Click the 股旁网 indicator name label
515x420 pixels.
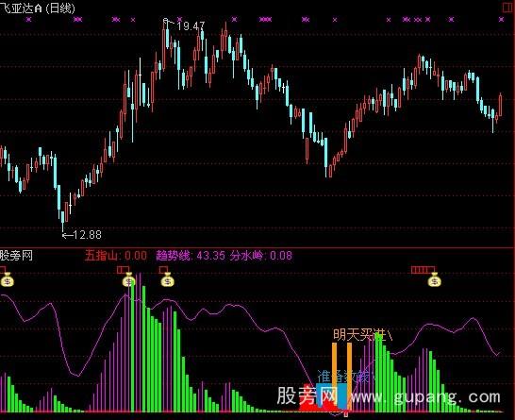[x=16, y=256]
